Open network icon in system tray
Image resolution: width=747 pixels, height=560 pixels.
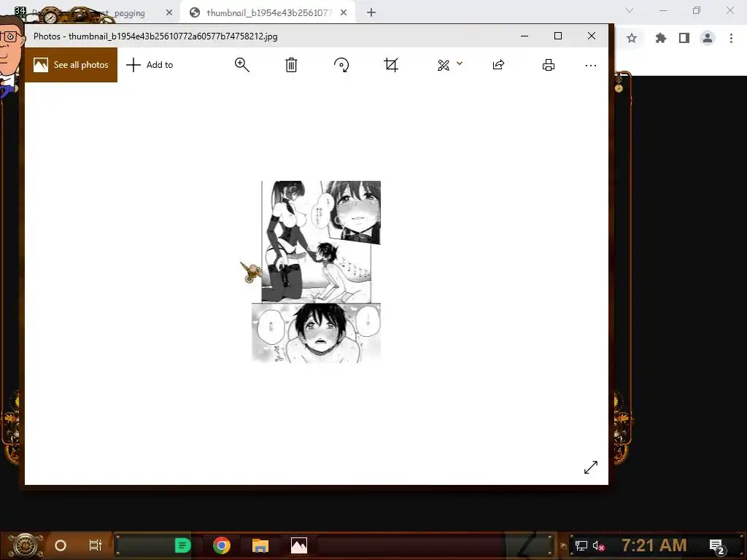tap(581, 545)
